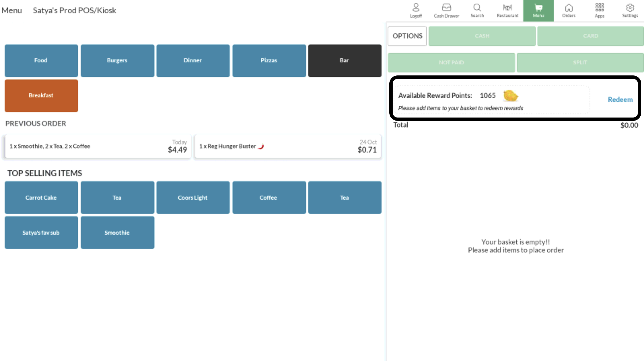This screenshot has height=361, width=644.
Task: Reorder the Reg Hunger Buster order
Action: coord(288,146)
